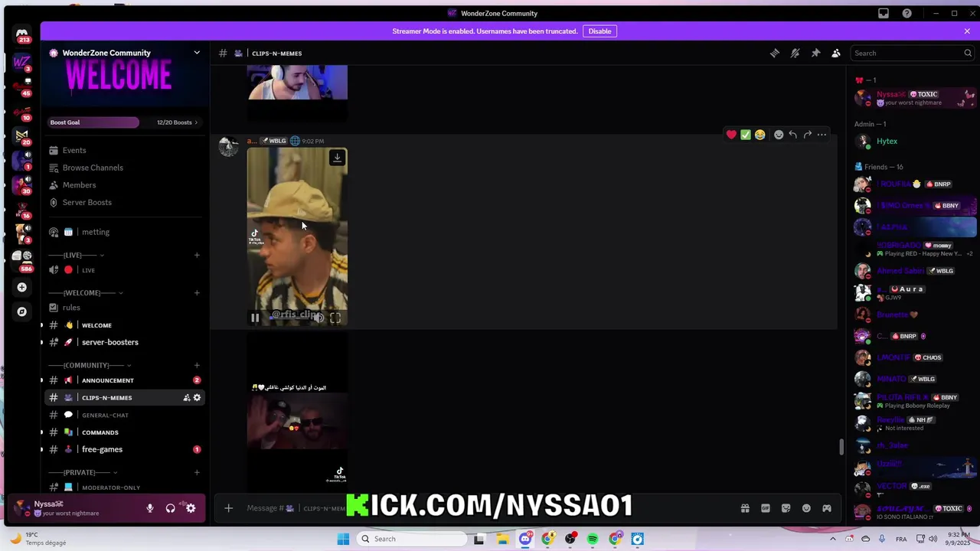This screenshot has width=980, height=551.
Task: Select the WZ server icon in server list
Action: (x=21, y=62)
